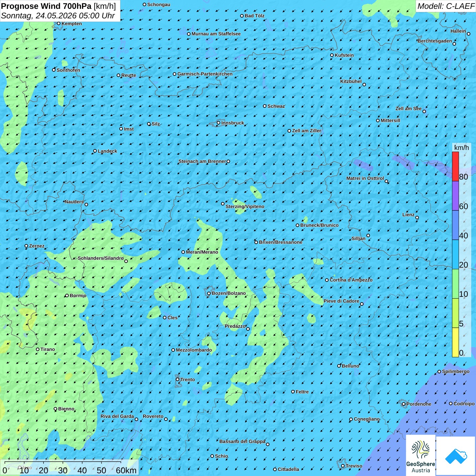
Task: Click the Innsbruck city marker
Action: (219, 123)
